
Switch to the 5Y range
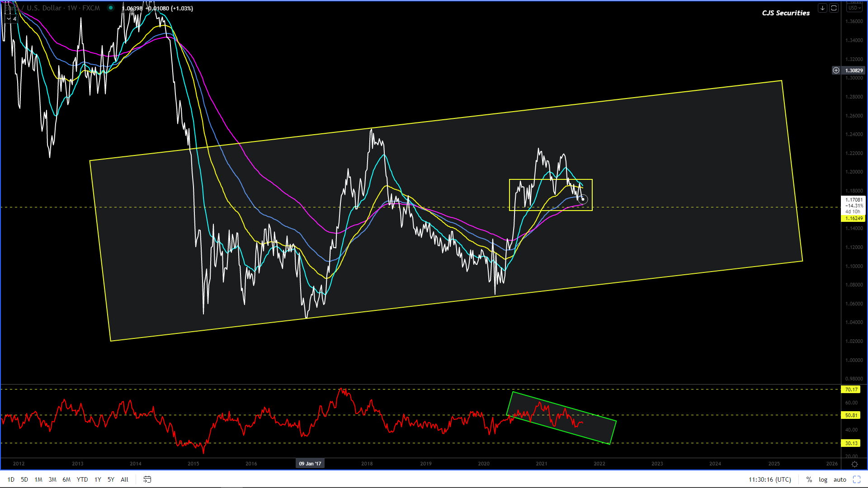pos(111,479)
